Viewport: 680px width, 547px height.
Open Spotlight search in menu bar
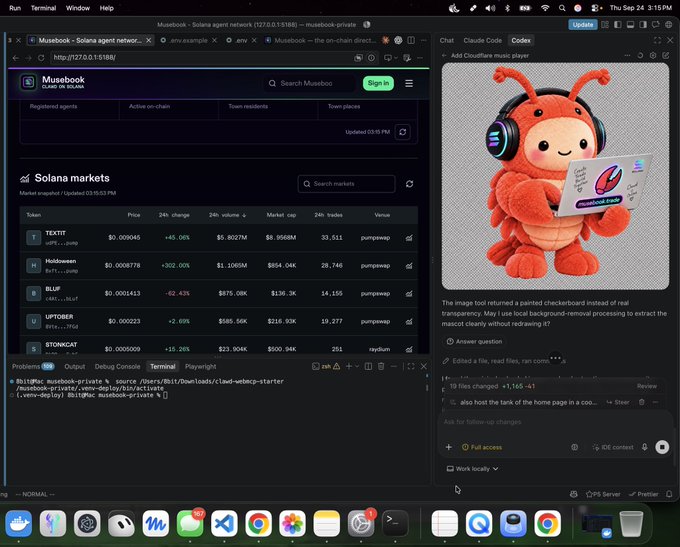click(562, 8)
